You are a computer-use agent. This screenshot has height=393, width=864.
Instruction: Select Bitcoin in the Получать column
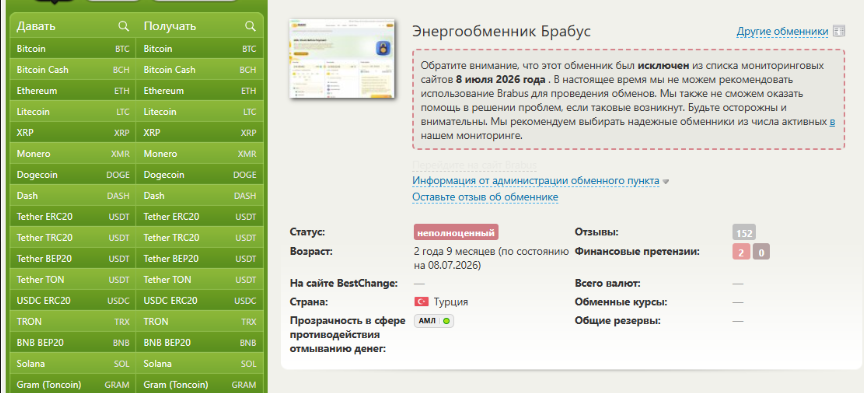tap(200, 49)
